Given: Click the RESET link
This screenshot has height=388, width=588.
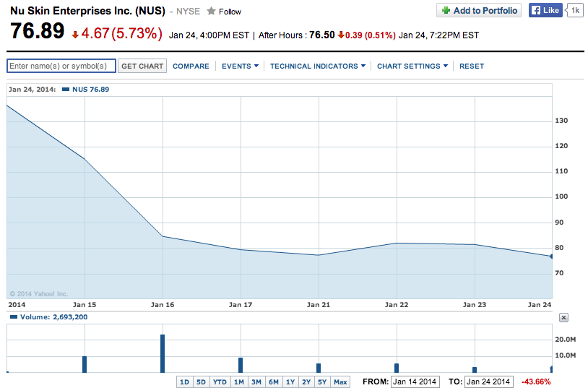Looking at the screenshot, I should [x=472, y=66].
